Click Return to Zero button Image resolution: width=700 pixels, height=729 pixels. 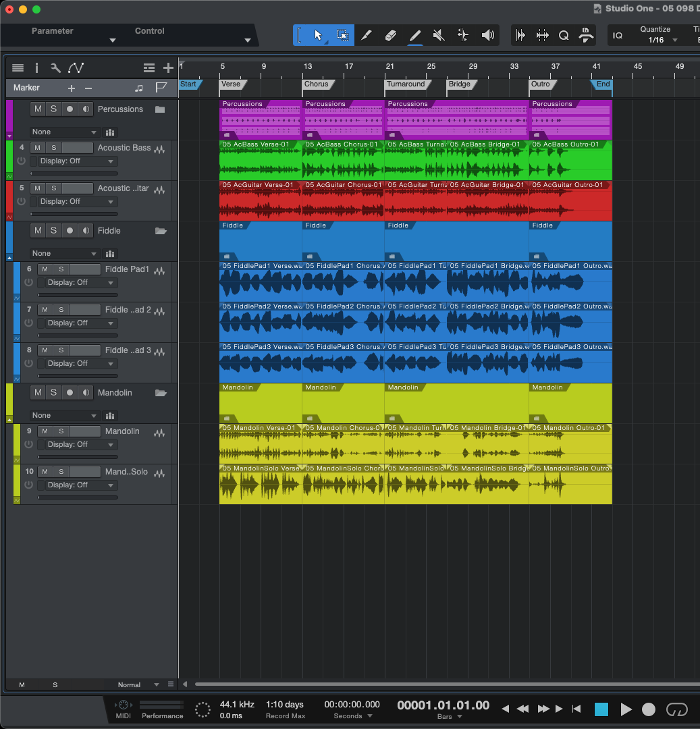[x=576, y=709]
